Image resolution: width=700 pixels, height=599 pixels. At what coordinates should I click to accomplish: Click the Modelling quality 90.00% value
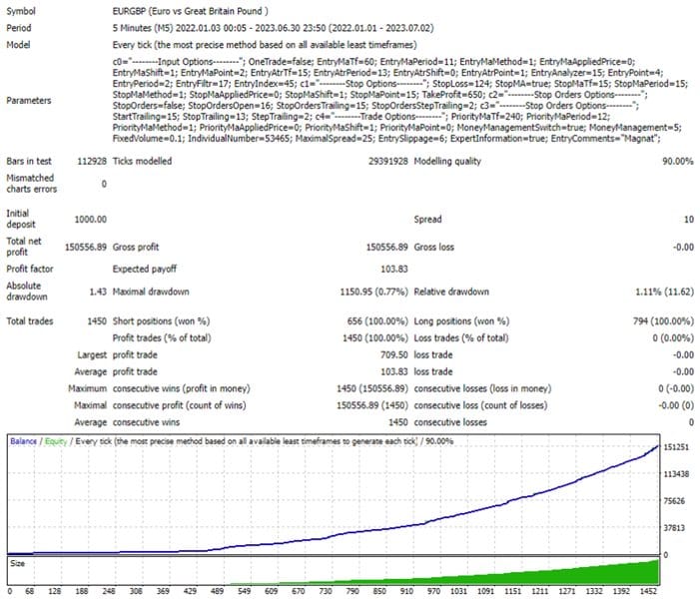pyautogui.click(x=678, y=161)
